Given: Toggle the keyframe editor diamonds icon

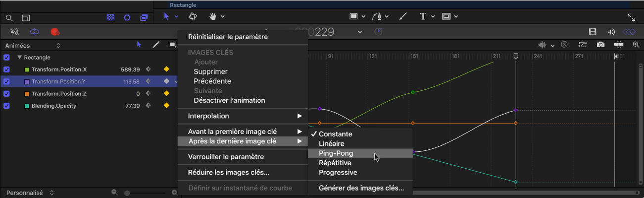Looking at the screenshot, I should coord(629,32).
